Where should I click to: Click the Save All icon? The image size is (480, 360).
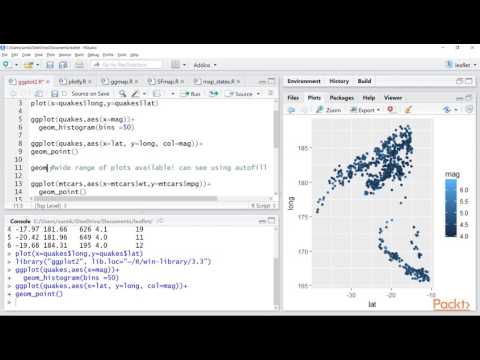(63, 65)
